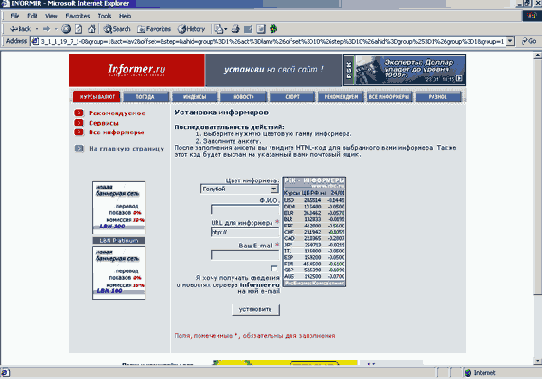Click the установить submit button
The image size is (542, 379).
point(255,309)
